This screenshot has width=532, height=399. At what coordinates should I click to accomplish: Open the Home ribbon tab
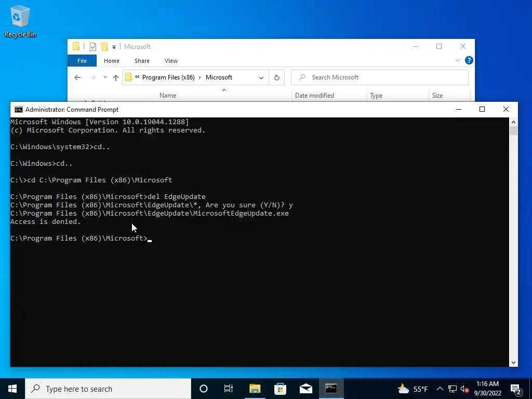[x=112, y=61]
